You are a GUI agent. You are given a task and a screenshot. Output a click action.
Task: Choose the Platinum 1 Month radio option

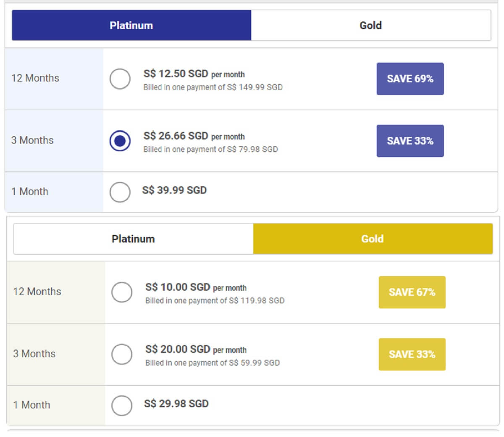(120, 192)
